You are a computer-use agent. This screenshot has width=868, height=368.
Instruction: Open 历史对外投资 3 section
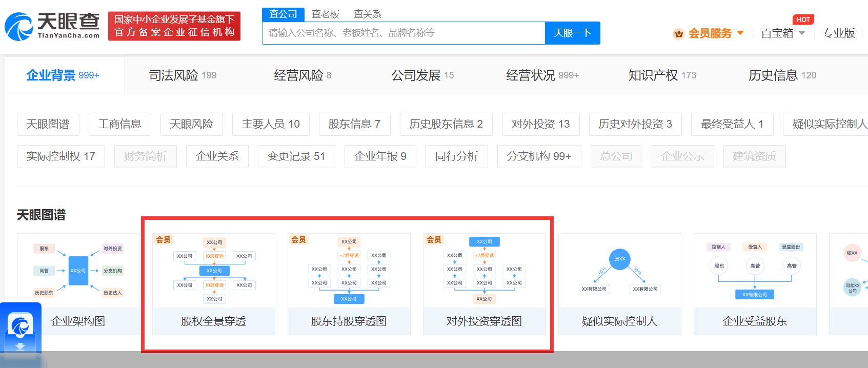(x=635, y=124)
